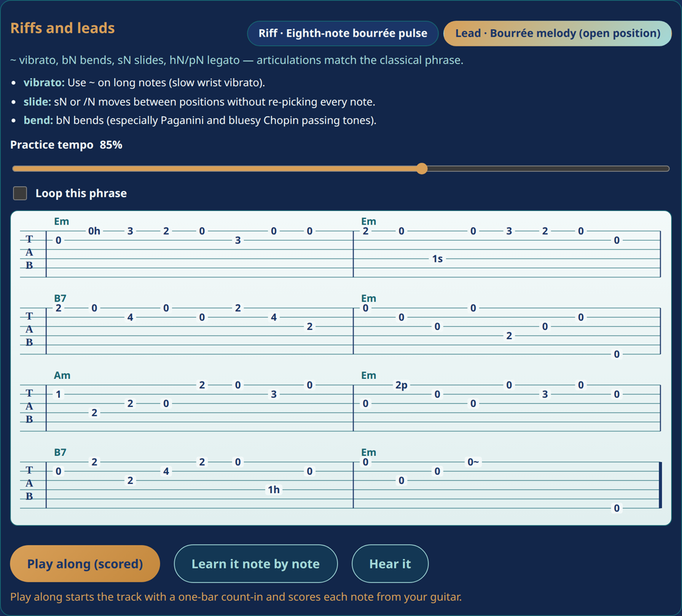
Task: Click the first-row left Em chord label
Action: click(x=61, y=221)
